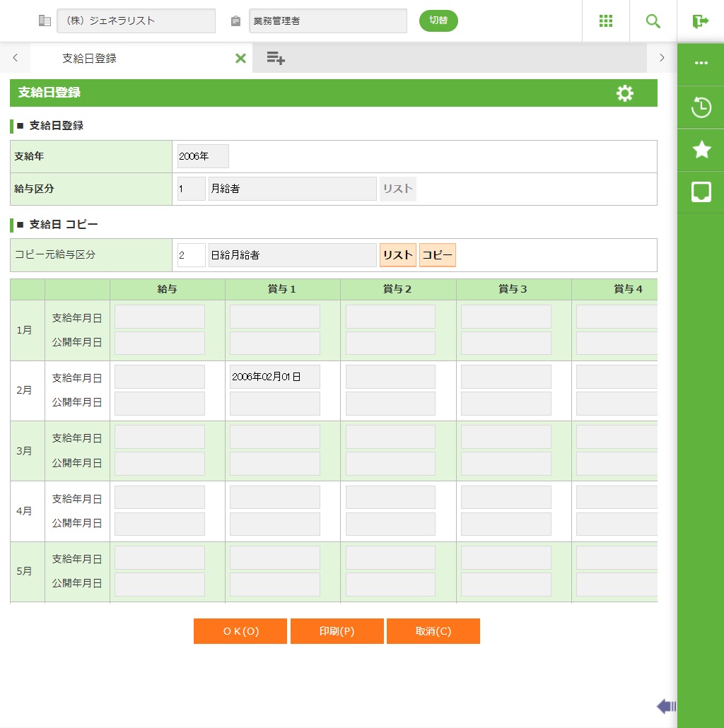
Task: Open the history clock icon in the sidebar
Action: tap(701, 107)
